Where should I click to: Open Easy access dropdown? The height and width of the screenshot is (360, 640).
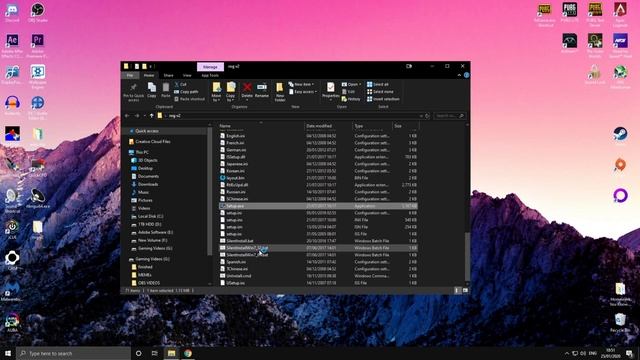click(303, 91)
